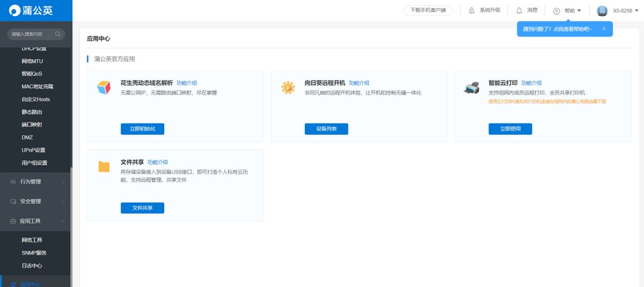Click the 向日葵远程开机 title

coord(325,83)
